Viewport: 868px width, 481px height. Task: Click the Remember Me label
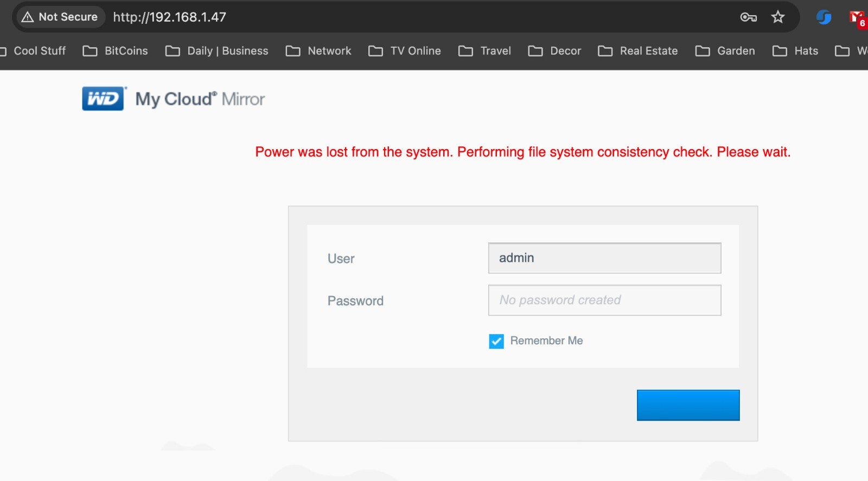(546, 341)
